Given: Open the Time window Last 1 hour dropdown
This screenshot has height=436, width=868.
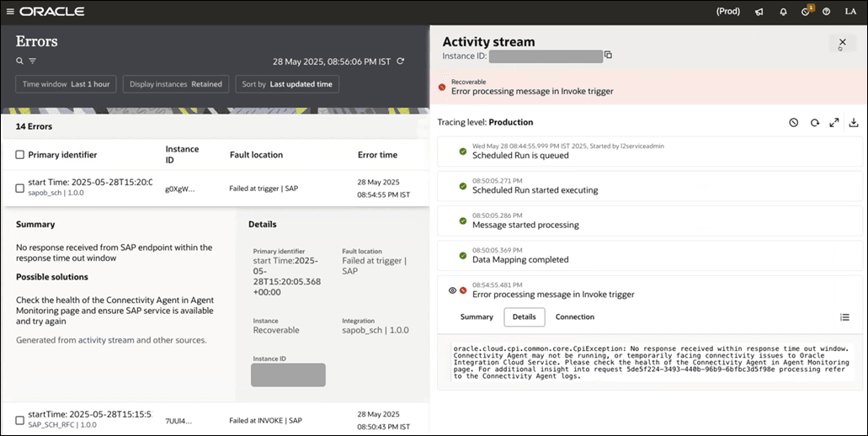Looking at the screenshot, I should point(67,84).
